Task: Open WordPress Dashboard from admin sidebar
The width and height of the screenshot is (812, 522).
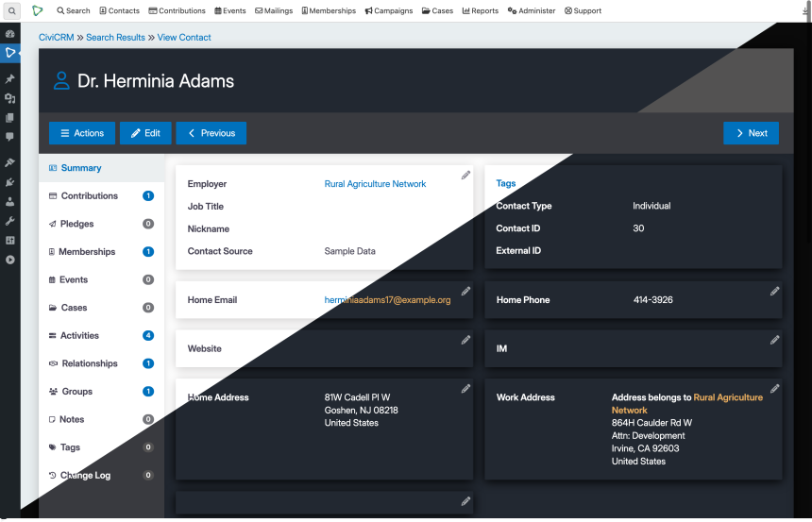Action: (x=9, y=34)
